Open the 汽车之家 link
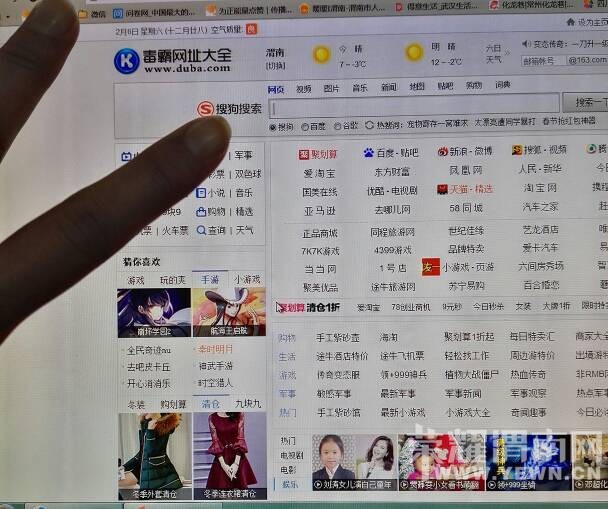Viewport: 608px width, 509px height. pos(540,207)
